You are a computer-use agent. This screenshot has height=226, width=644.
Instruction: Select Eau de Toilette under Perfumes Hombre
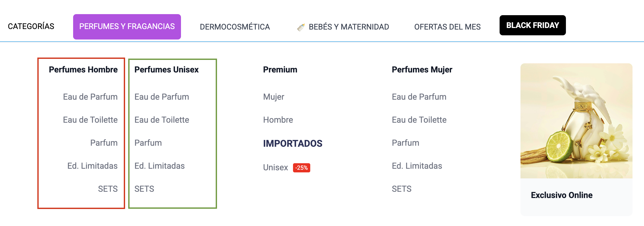(90, 120)
